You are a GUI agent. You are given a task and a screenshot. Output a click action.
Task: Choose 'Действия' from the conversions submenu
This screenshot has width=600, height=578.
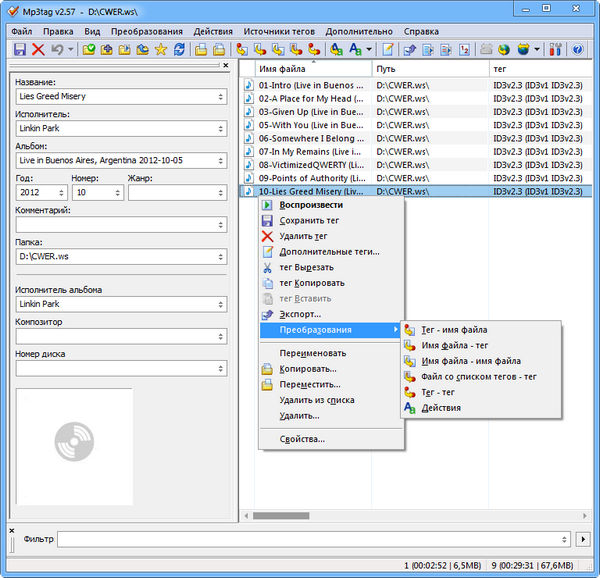click(x=440, y=407)
